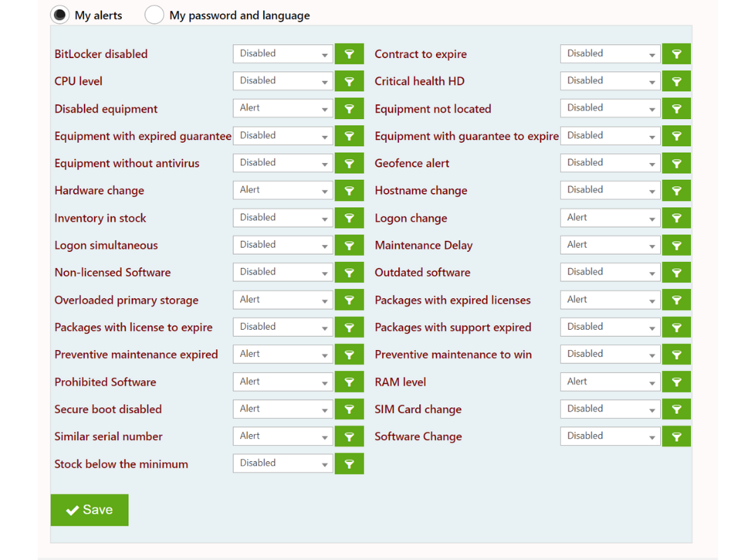The height and width of the screenshot is (560, 756).
Task: Click filter icon beside Hardware change
Action: pyautogui.click(x=349, y=190)
